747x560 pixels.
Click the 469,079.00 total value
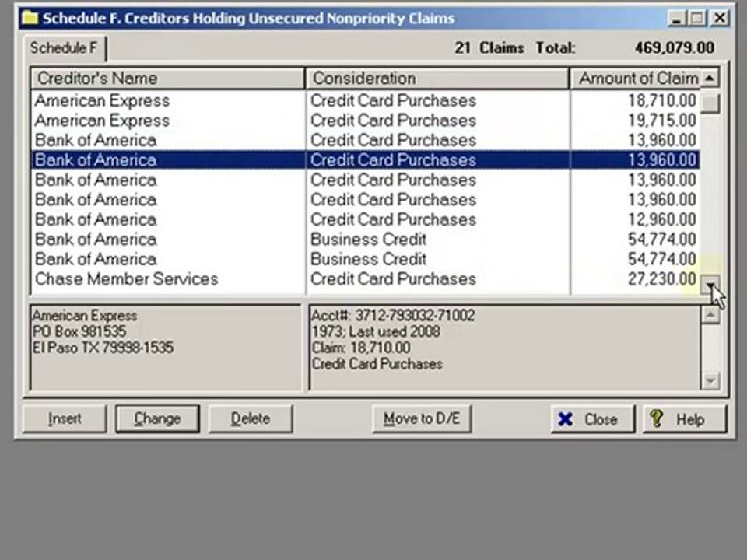tap(675, 48)
